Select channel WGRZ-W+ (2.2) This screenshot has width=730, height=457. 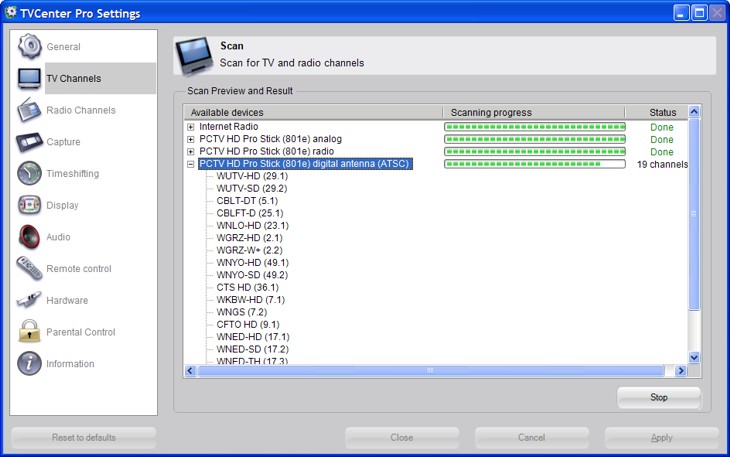250,250
